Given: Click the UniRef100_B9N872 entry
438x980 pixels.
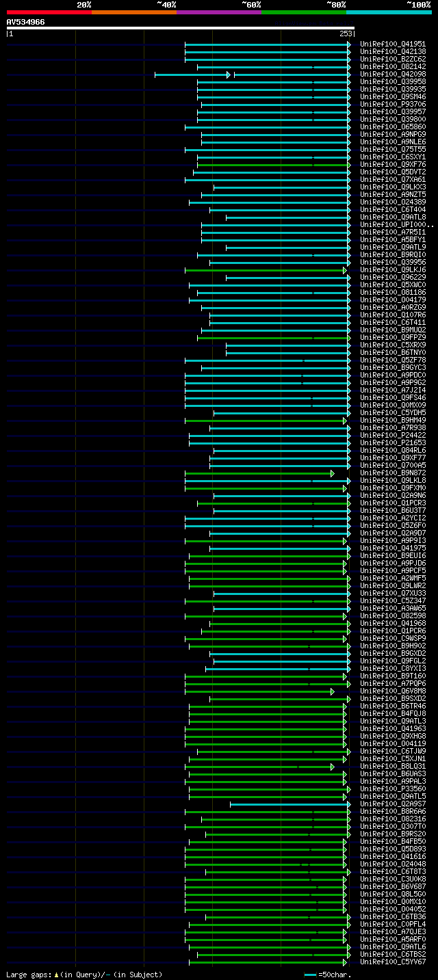Looking at the screenshot, I should click(393, 473).
